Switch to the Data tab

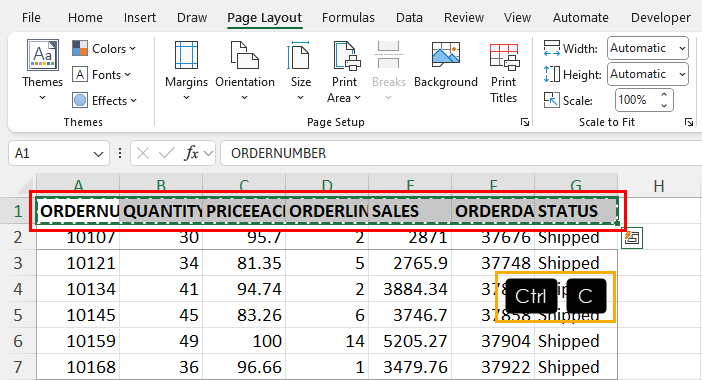(x=409, y=17)
